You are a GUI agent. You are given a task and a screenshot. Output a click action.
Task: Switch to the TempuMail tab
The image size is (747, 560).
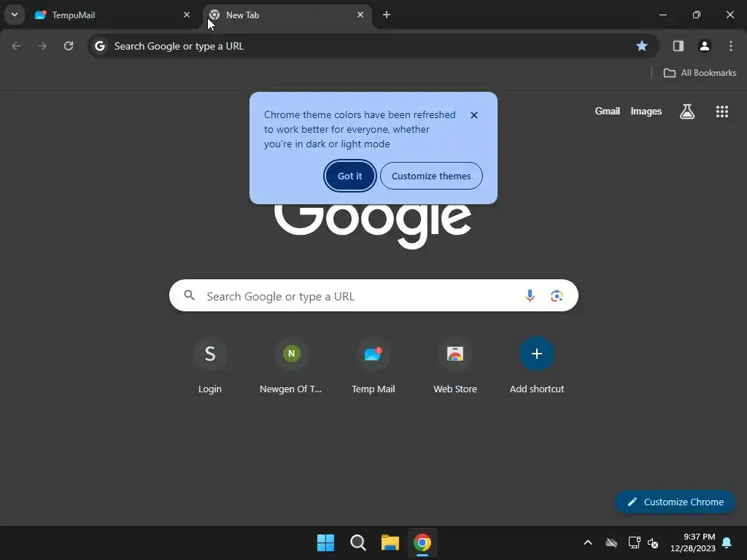[113, 15]
